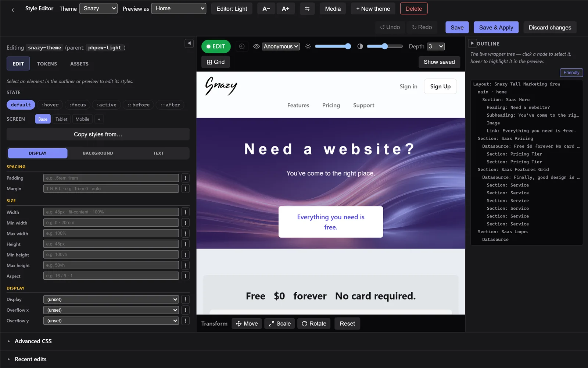Click the circular arrow icon beside EDIT
The height and width of the screenshot is (368, 588).
242,46
